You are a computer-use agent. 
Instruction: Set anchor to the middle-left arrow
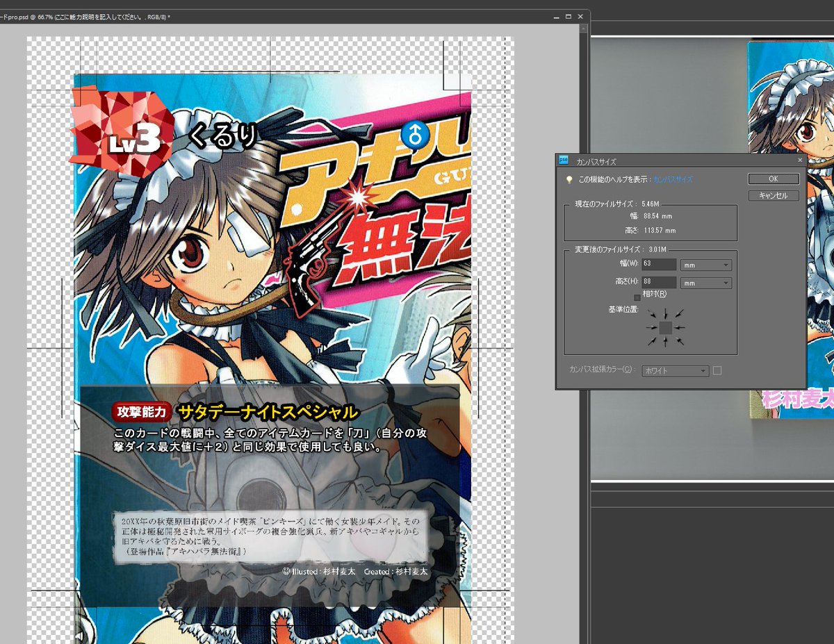tap(652, 328)
